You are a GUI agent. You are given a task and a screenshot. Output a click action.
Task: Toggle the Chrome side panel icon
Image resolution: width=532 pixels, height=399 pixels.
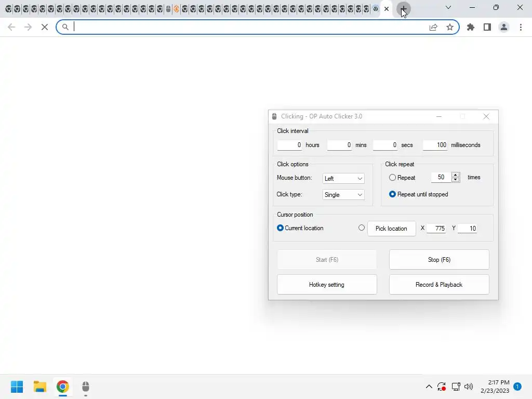pos(487,27)
